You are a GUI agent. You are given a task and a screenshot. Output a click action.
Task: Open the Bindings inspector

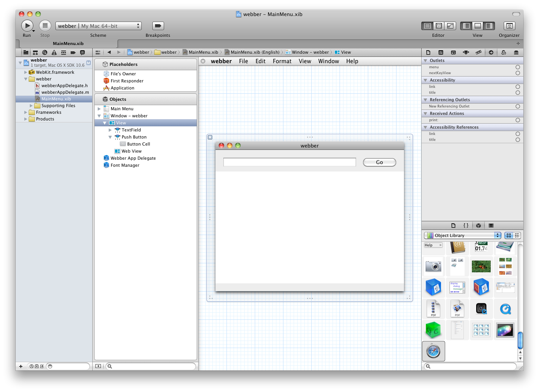pyautogui.click(x=504, y=52)
